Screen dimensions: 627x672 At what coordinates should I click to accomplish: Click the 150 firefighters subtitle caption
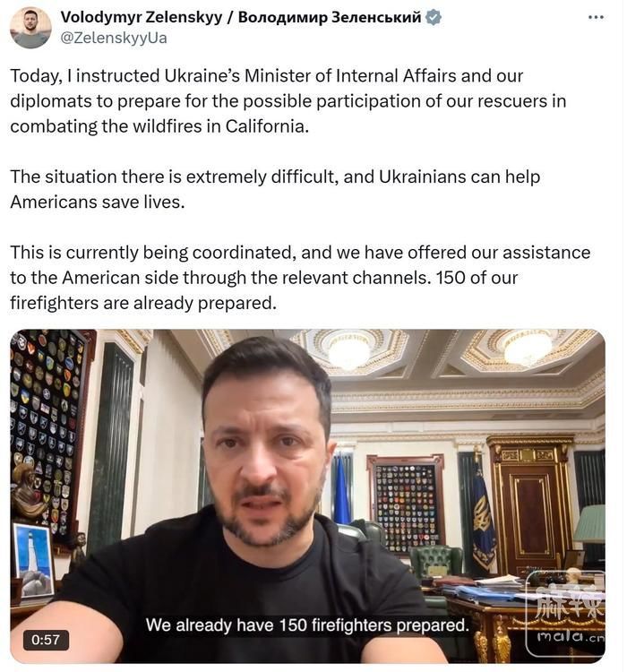pyautogui.click(x=307, y=625)
